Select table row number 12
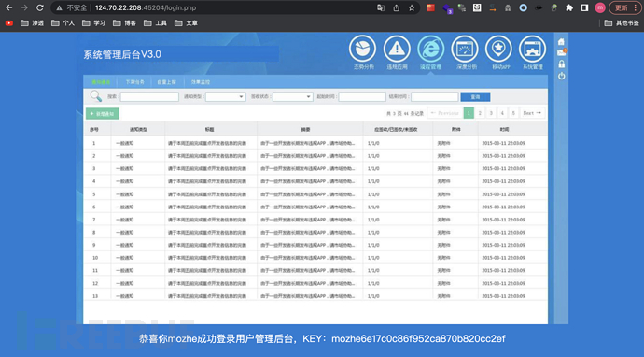The height and width of the screenshot is (357, 644). (x=315, y=283)
